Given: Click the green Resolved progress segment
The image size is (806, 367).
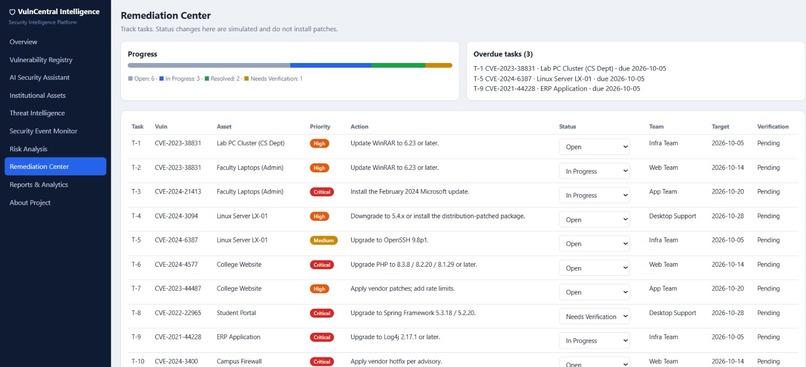Looking at the screenshot, I should pyautogui.click(x=398, y=65).
